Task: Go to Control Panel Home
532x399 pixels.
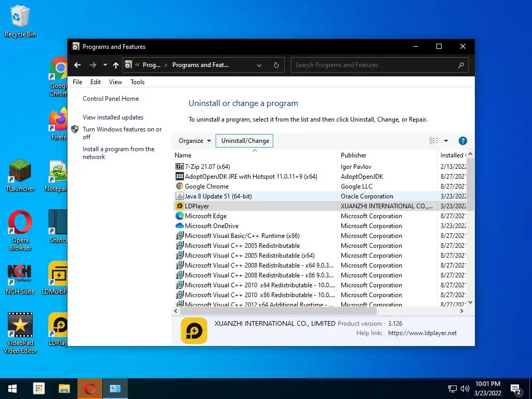Action: [111, 99]
